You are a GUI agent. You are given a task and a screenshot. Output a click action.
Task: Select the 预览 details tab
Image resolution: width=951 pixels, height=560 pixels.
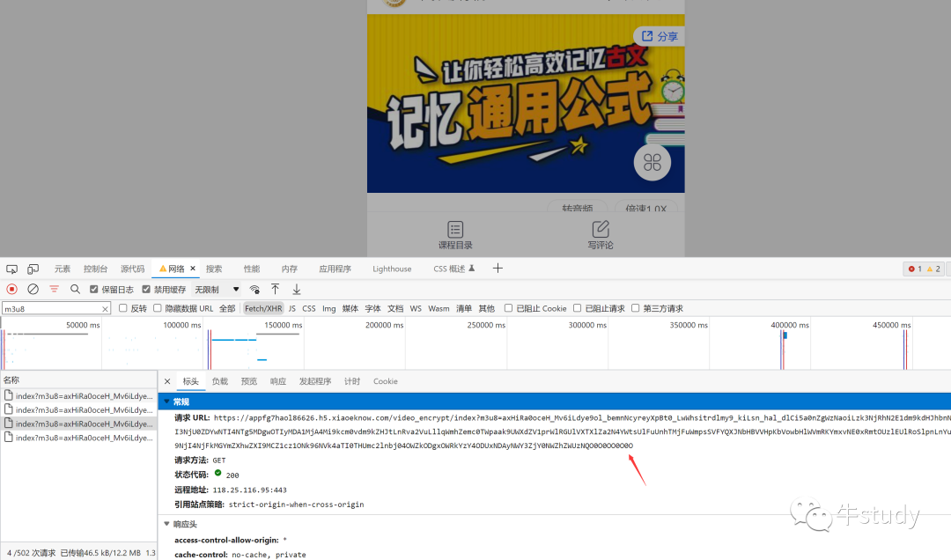pos(248,381)
